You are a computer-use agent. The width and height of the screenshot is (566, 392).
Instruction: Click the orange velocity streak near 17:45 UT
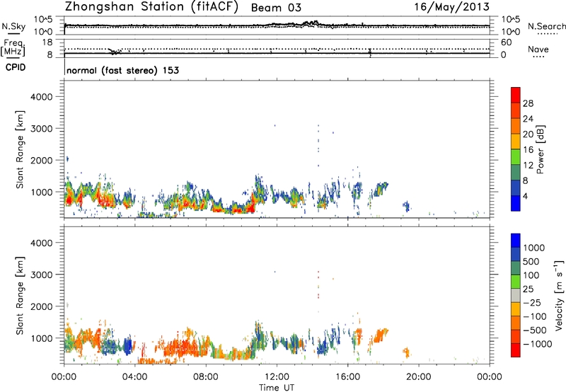click(x=380, y=335)
